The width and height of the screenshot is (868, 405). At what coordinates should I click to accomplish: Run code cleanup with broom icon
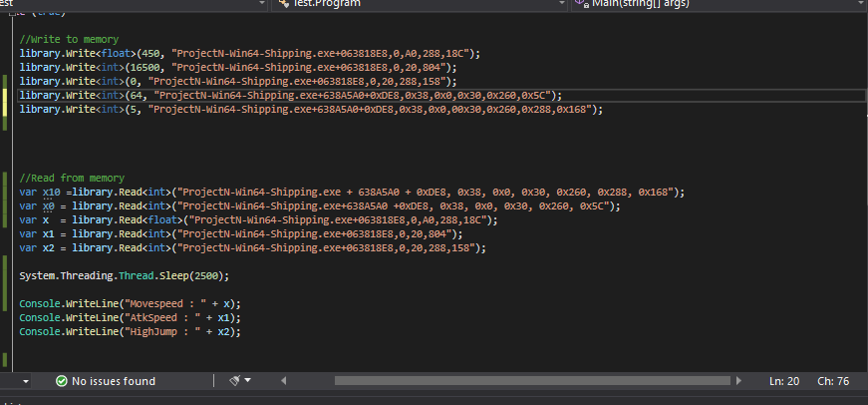(235, 381)
